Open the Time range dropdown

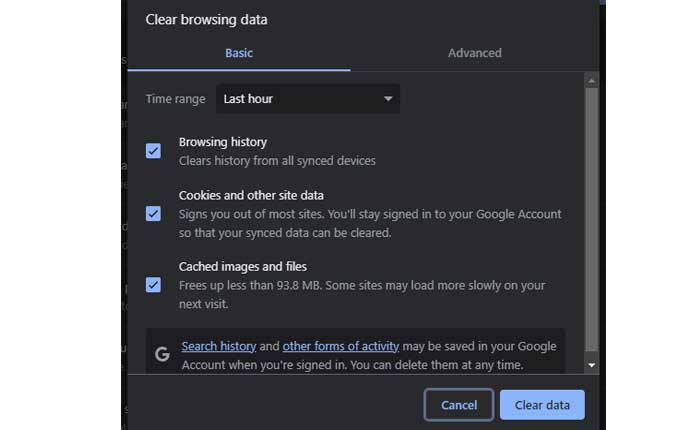pyautogui.click(x=307, y=99)
